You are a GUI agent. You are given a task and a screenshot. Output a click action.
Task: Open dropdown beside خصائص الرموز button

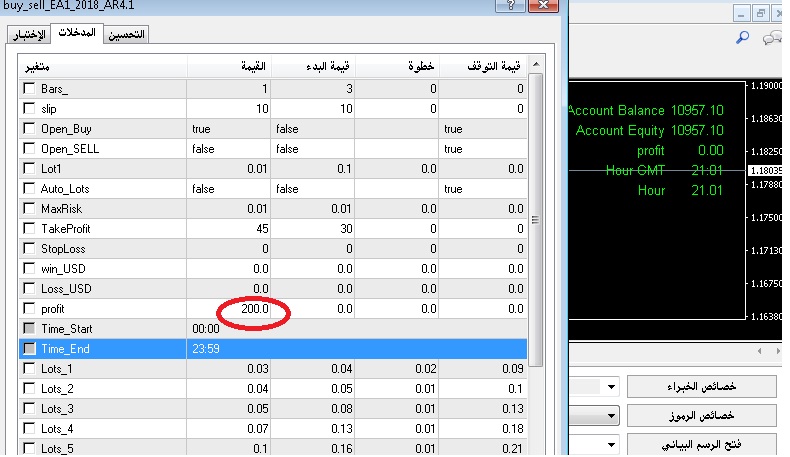pos(610,415)
